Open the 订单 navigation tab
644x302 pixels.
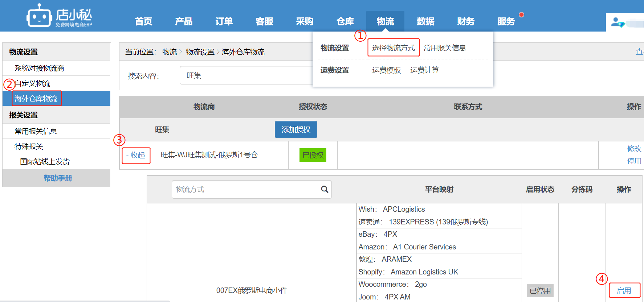click(224, 21)
